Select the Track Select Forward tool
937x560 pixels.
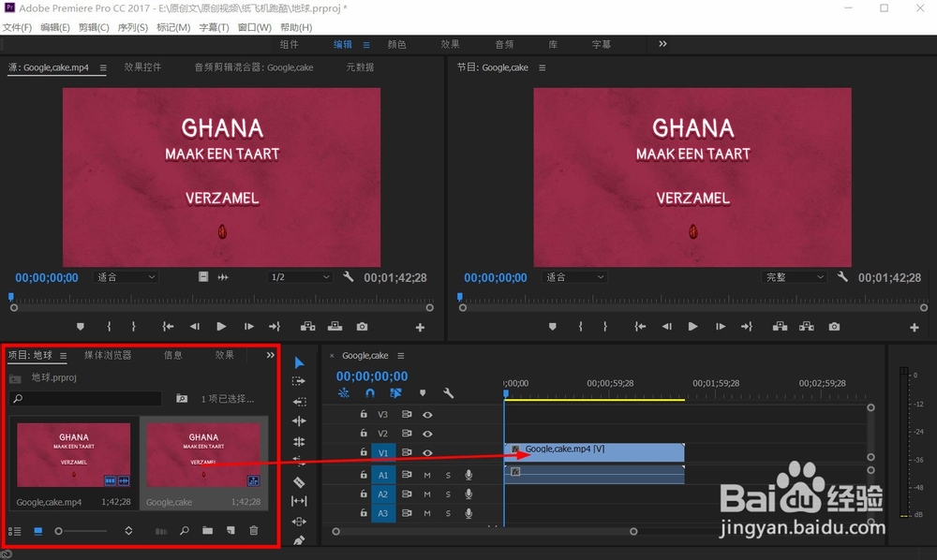pos(299,381)
